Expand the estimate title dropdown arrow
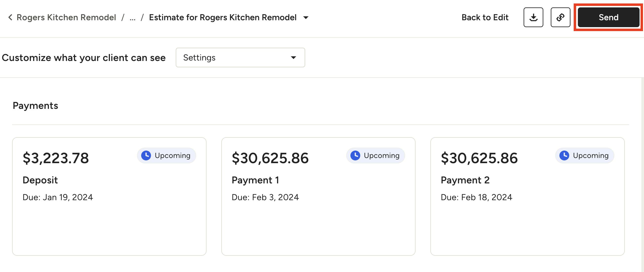The width and height of the screenshot is (644, 272). point(306,18)
